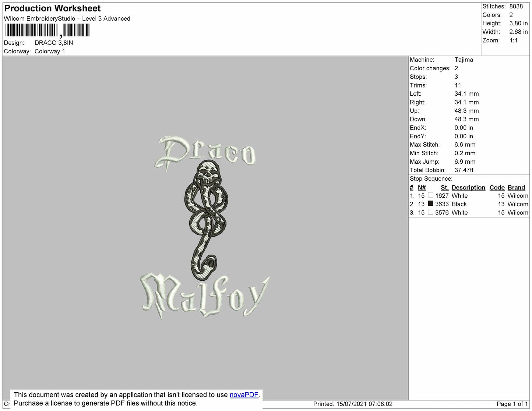532x411 pixels.
Task: Click the 'Color changes:' label
Action: tap(430, 68)
